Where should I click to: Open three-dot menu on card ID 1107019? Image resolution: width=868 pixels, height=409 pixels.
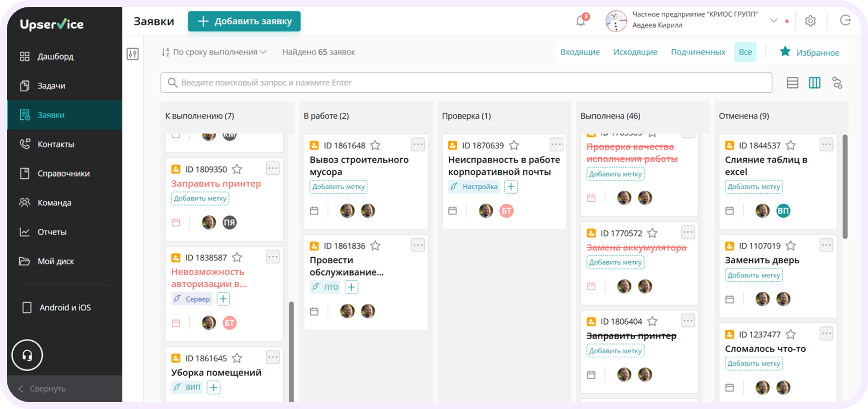coord(827,245)
